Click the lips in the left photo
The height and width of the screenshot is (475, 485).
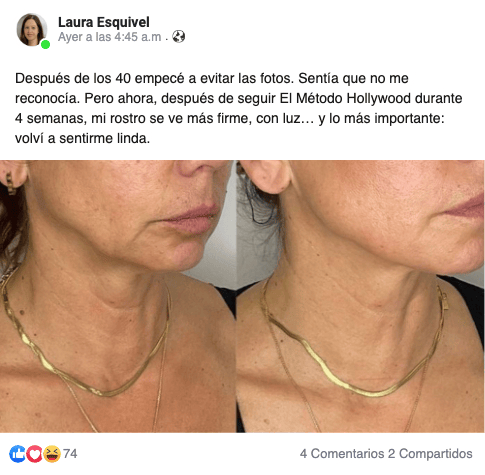190,219
